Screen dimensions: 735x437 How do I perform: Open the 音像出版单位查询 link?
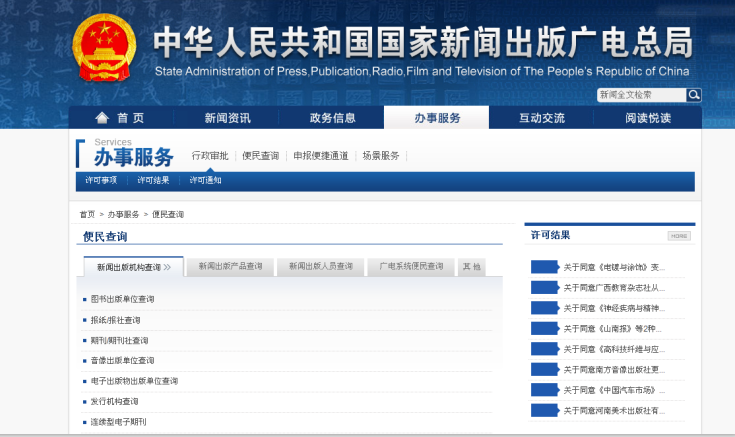(x=122, y=361)
